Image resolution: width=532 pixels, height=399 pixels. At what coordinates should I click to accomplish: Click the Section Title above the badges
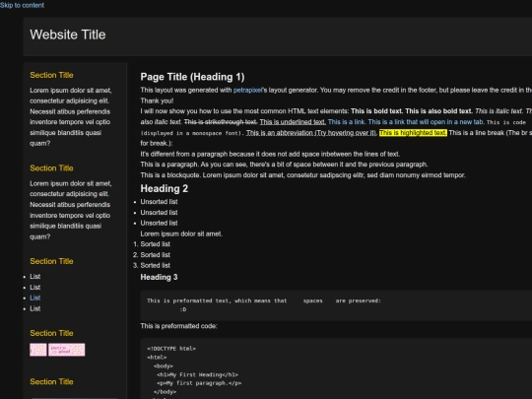pos(51,333)
